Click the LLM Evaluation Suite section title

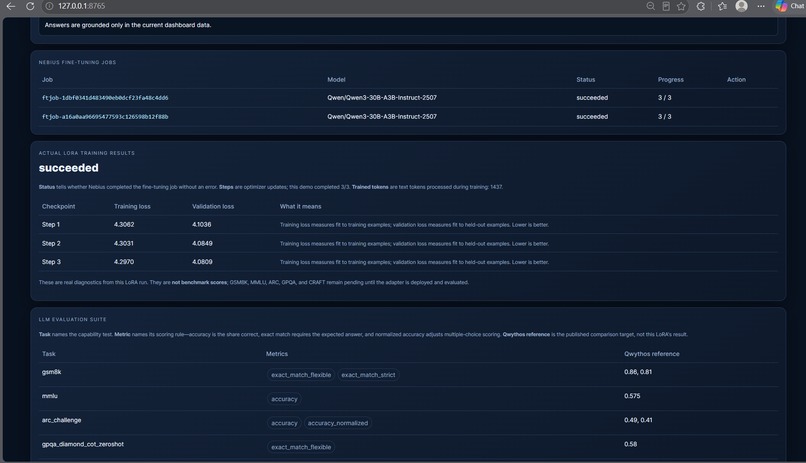pyautogui.click(x=72, y=320)
